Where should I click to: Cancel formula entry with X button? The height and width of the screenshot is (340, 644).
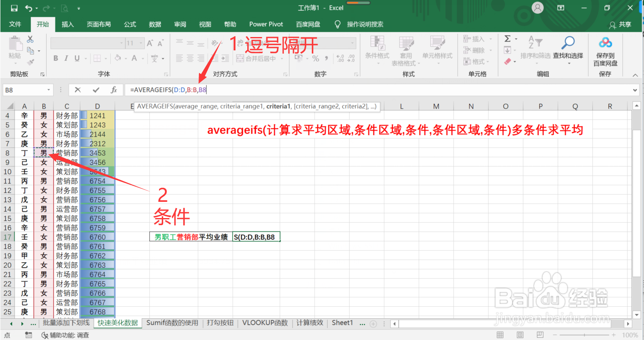pos(78,89)
